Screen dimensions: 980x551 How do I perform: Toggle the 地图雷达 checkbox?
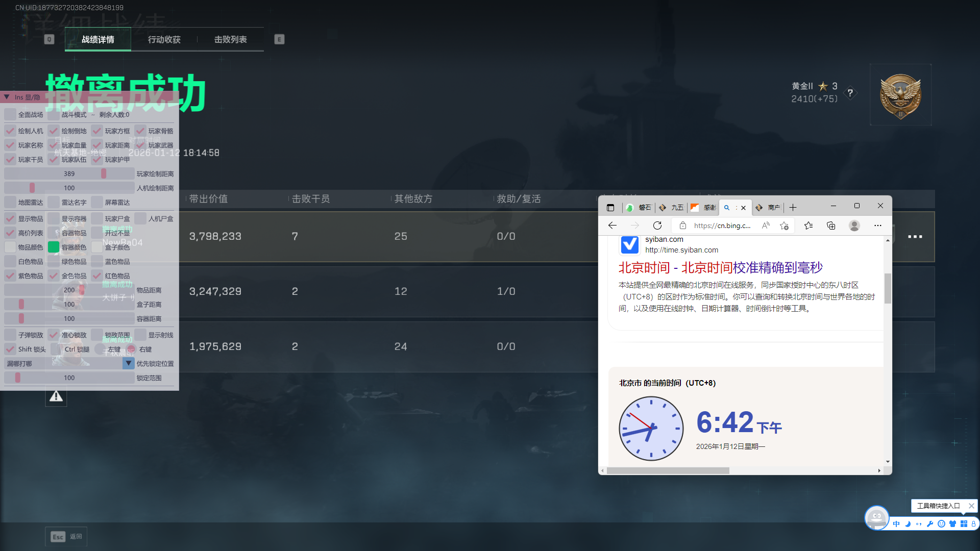tap(10, 203)
